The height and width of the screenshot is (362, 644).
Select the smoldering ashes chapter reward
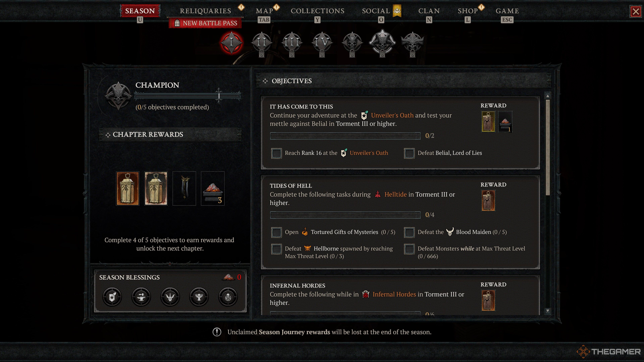(213, 188)
